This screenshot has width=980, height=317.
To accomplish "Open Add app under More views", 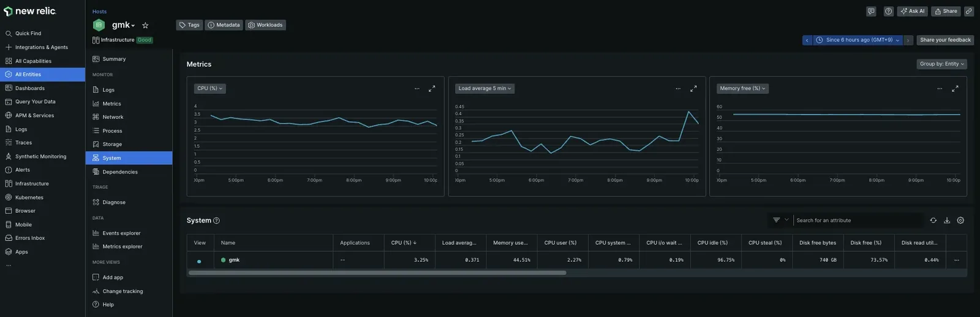I will click(113, 278).
